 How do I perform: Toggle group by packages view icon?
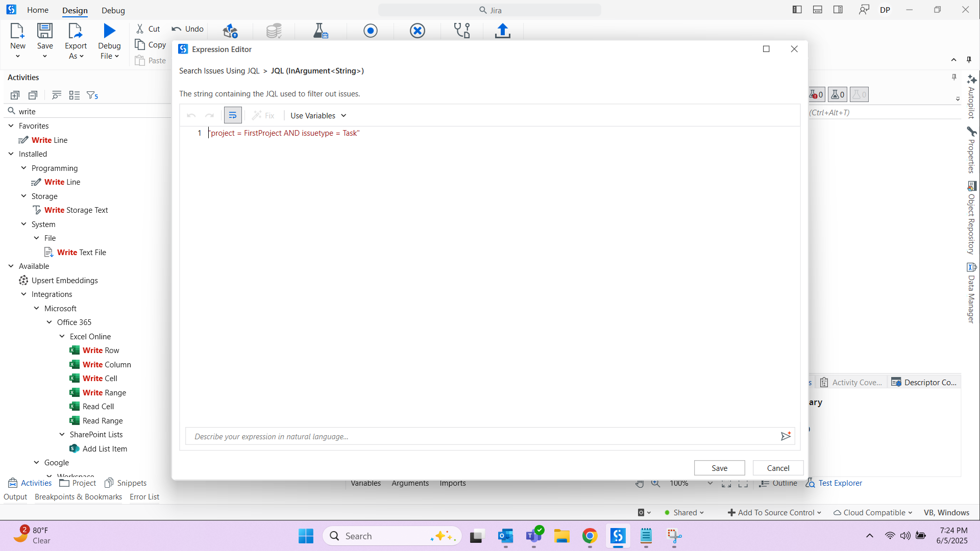pyautogui.click(x=75, y=95)
